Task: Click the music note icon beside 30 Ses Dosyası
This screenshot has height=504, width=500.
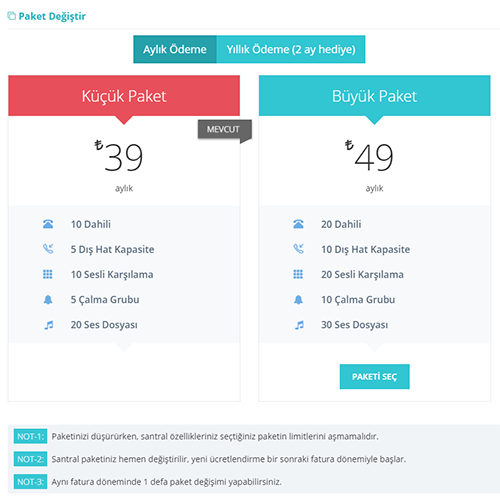Action: pos(299,325)
